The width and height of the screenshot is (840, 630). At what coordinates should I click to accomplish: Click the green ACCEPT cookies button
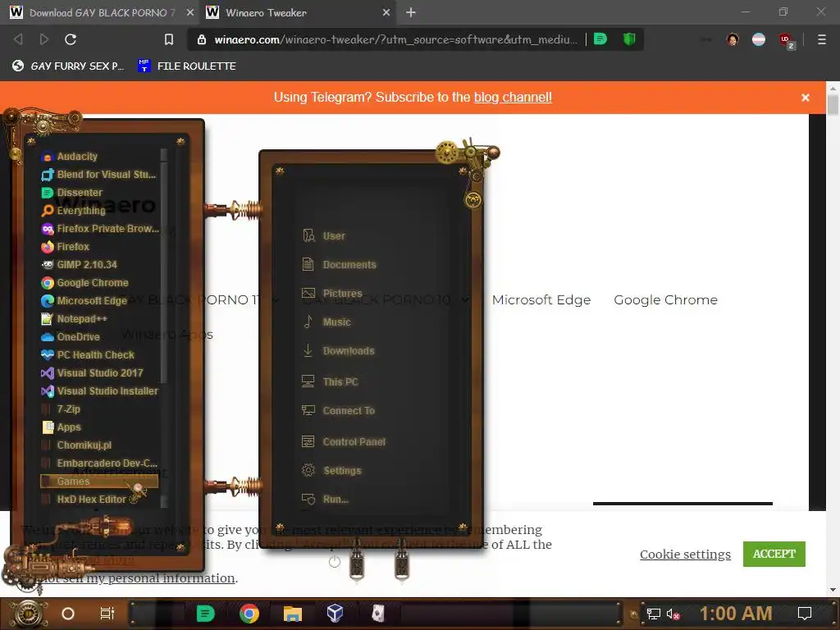pos(774,554)
